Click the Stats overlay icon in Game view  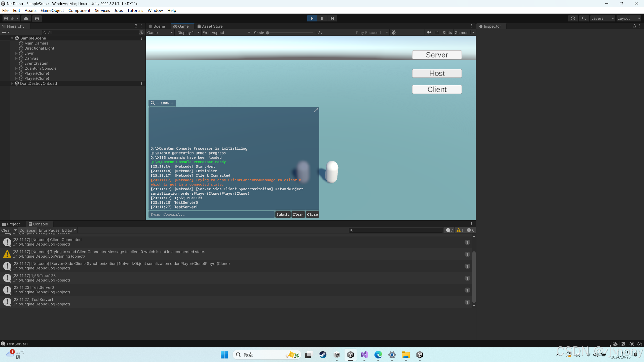click(447, 32)
